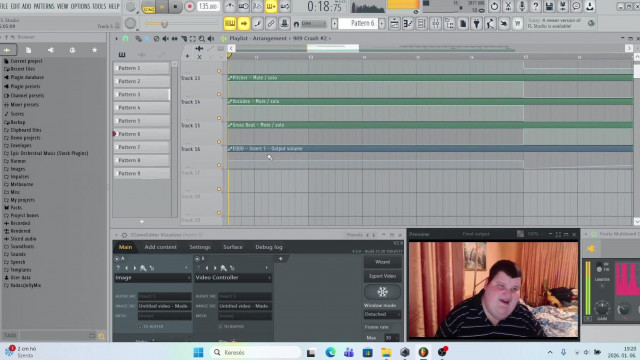Click the playlist horizontal overview scrollbar
640x360 pixels.
(x=430, y=48)
